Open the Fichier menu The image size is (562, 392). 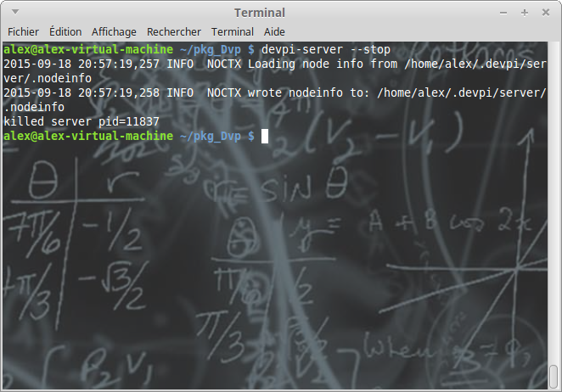[23, 31]
